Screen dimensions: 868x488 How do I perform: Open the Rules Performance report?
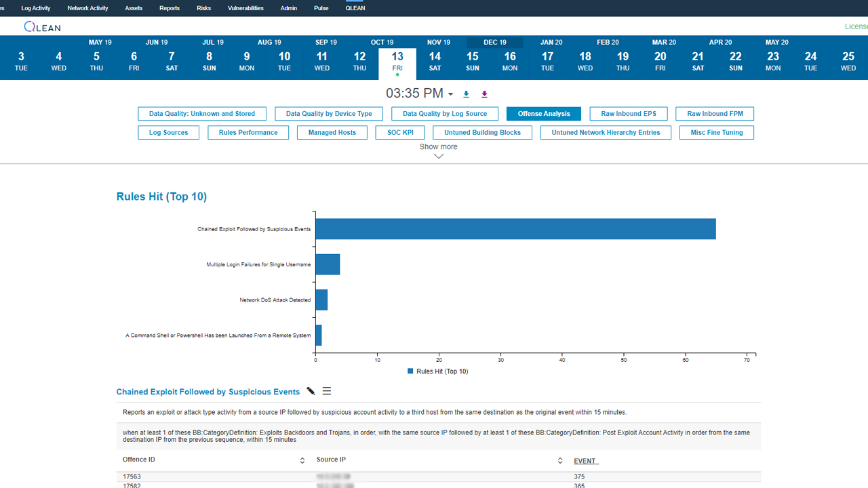click(x=248, y=133)
